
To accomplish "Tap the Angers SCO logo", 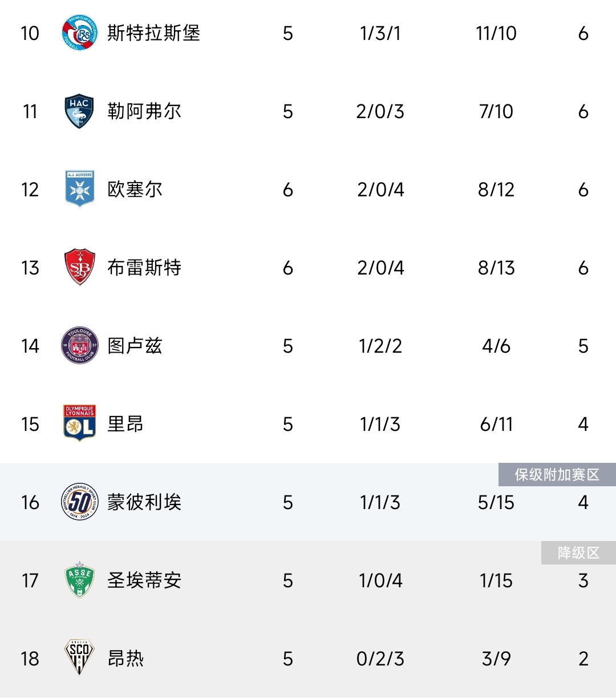I will (79, 658).
